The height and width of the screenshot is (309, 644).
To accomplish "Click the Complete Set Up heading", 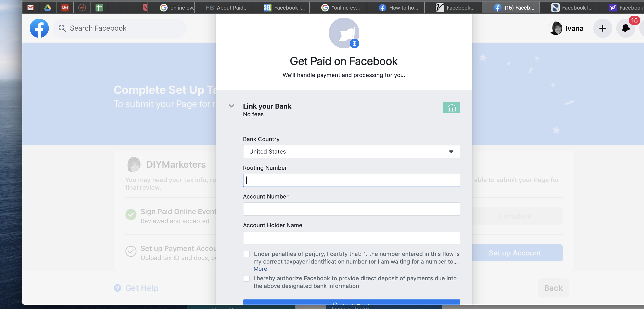I will [x=165, y=90].
